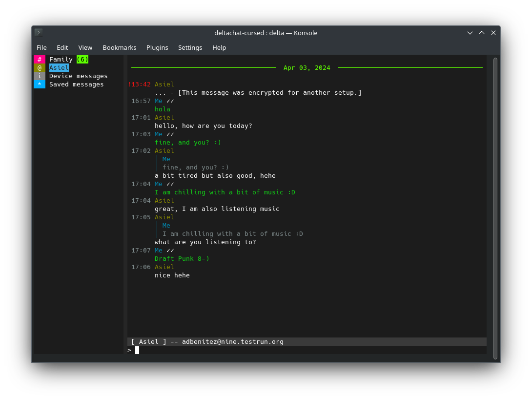Viewport: 532px width, 400px height.
Task: Open the Help menu
Action: pos(219,47)
